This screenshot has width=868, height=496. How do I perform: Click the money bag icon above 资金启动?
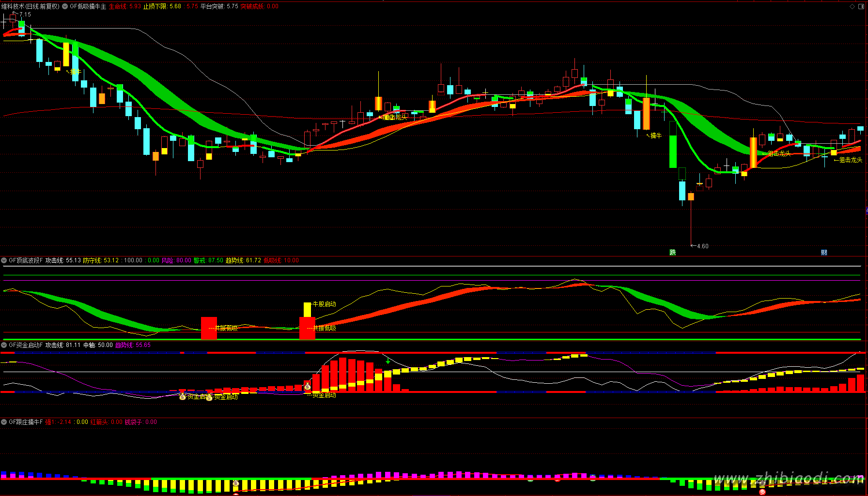307,386
